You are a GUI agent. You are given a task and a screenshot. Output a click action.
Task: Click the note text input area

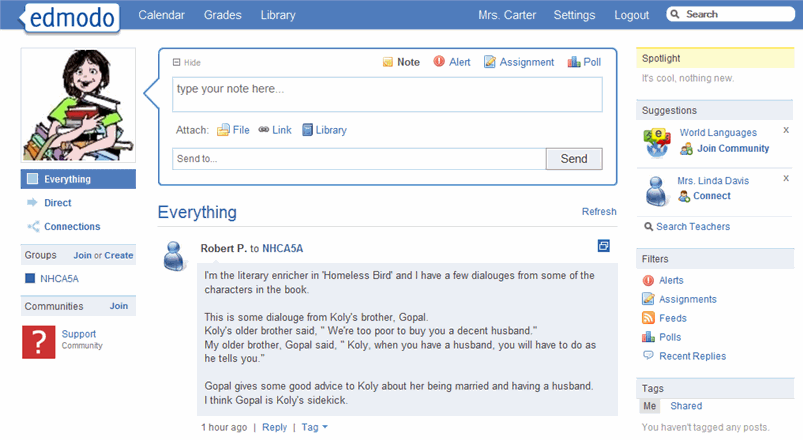[x=387, y=95]
